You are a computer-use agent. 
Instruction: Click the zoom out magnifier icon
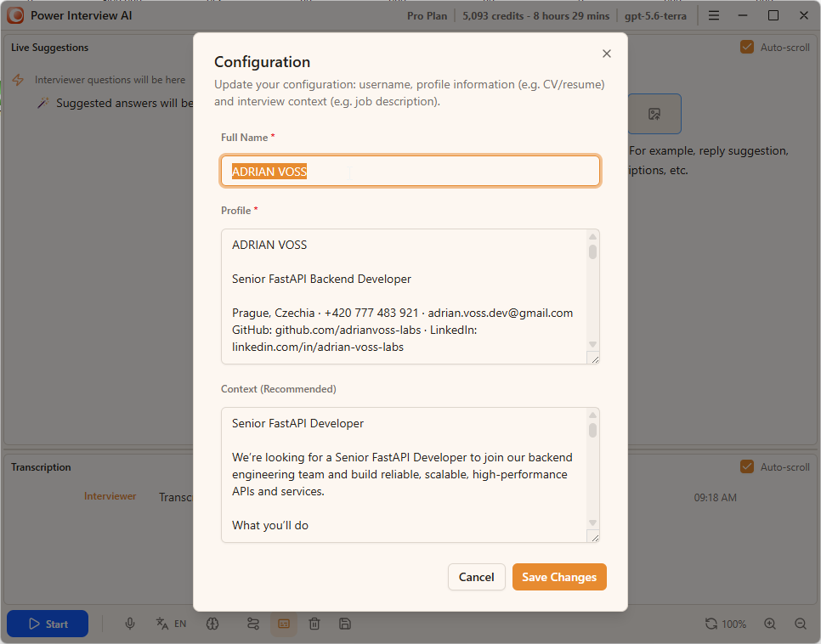tap(800, 624)
